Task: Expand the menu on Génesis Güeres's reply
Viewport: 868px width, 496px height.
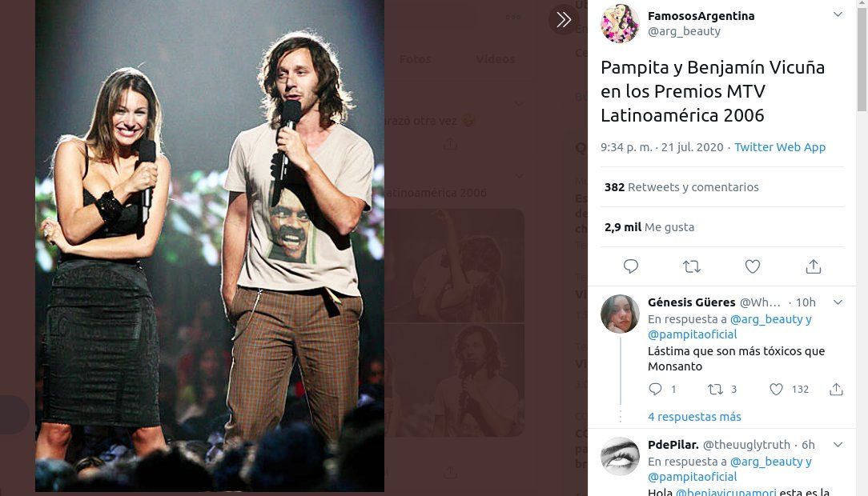Action: tap(838, 302)
